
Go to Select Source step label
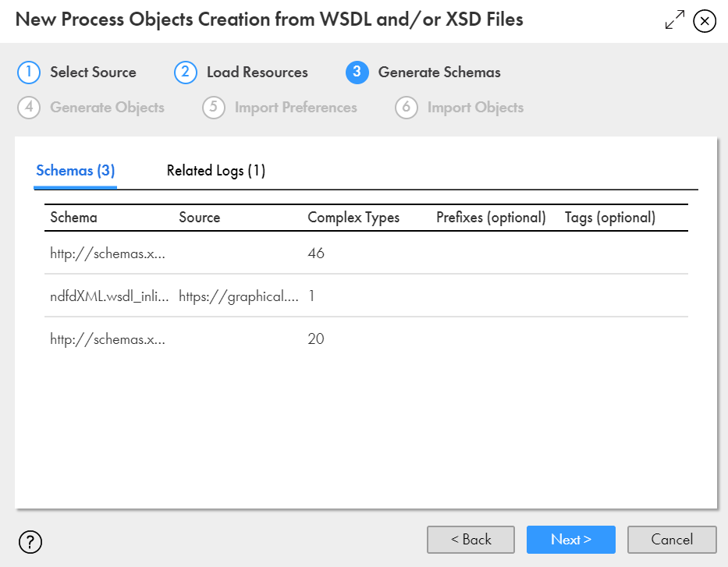pos(93,73)
